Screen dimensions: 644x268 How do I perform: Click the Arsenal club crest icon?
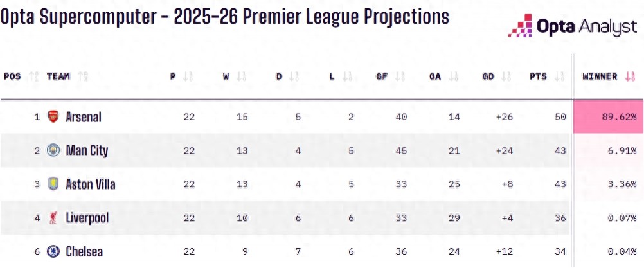click(53, 117)
